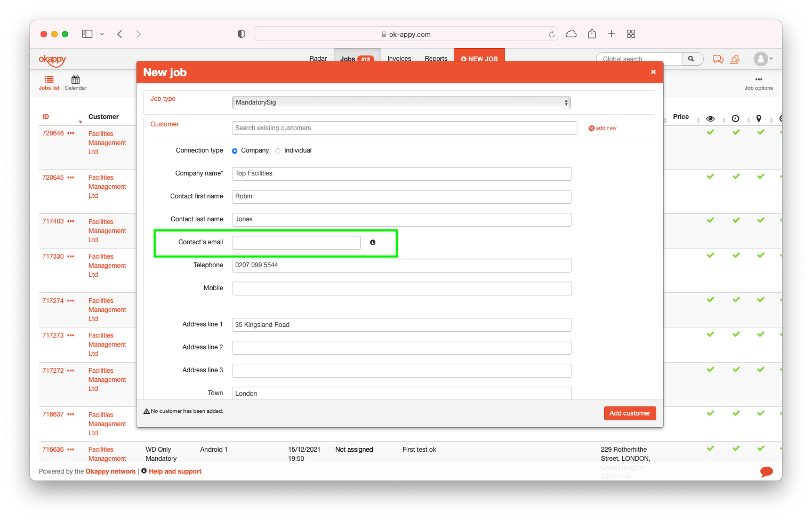Go back in Safari
Screen dimensions: 812x520
pos(120,34)
